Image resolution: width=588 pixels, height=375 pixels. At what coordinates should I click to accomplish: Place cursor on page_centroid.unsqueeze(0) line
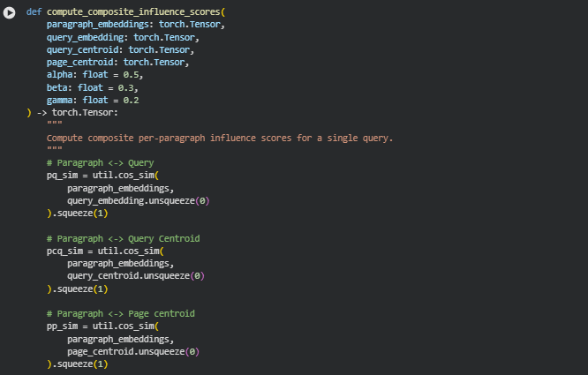click(x=132, y=351)
